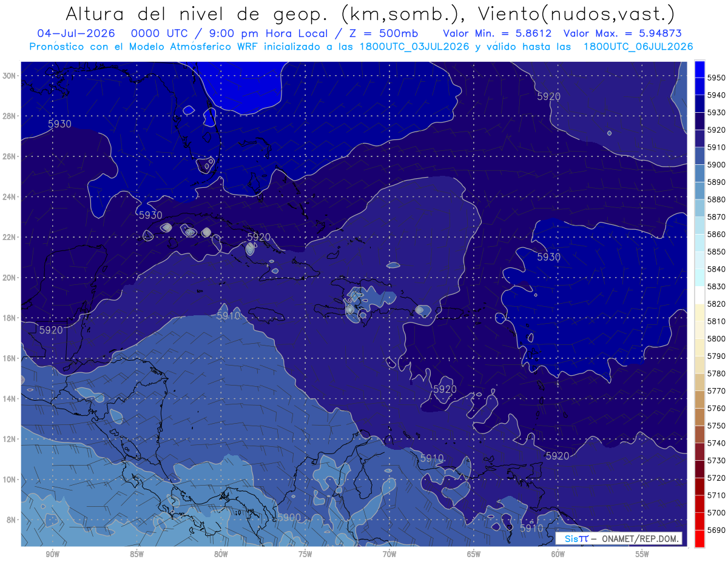Click the valid-until time '1800UTC_06JUL2026'

[638, 46]
